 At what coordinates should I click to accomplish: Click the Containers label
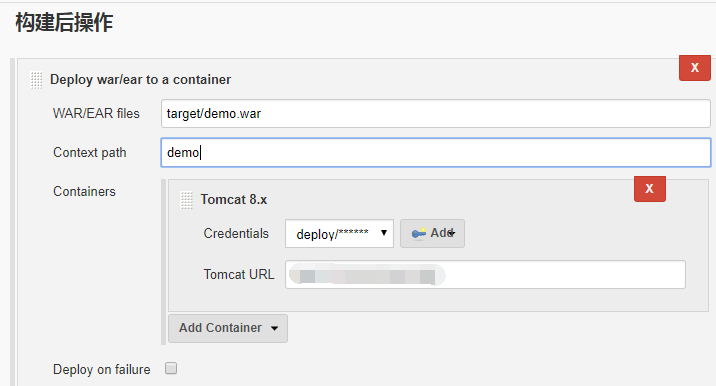pyautogui.click(x=84, y=191)
